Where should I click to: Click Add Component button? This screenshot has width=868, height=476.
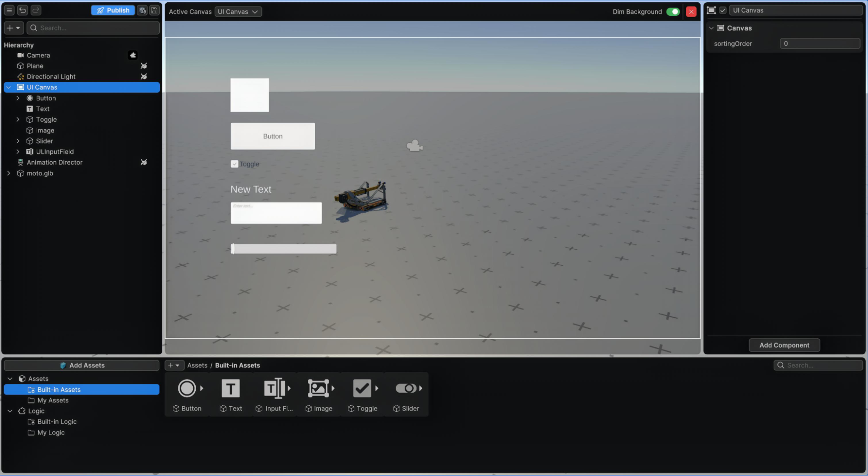[x=784, y=345]
